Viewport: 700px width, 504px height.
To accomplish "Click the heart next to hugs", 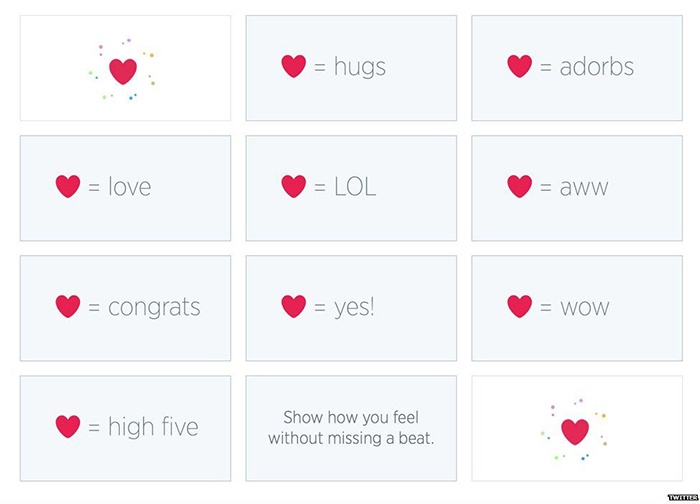I will (x=293, y=66).
